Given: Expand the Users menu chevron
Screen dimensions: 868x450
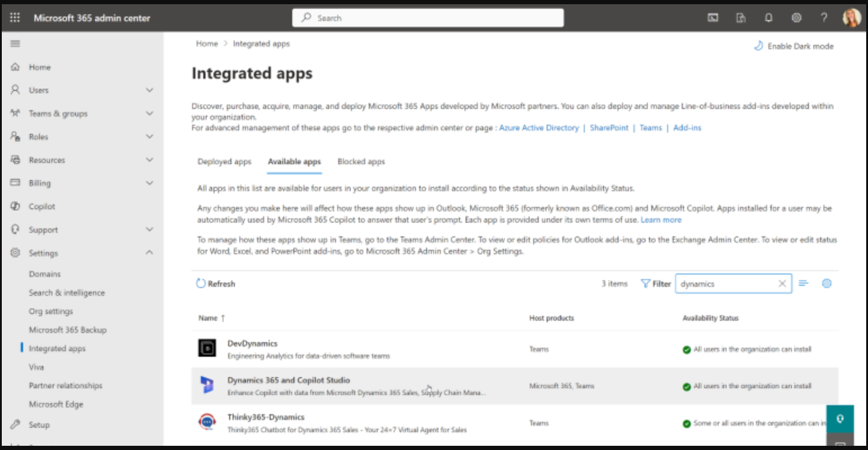Looking at the screenshot, I should tap(149, 90).
